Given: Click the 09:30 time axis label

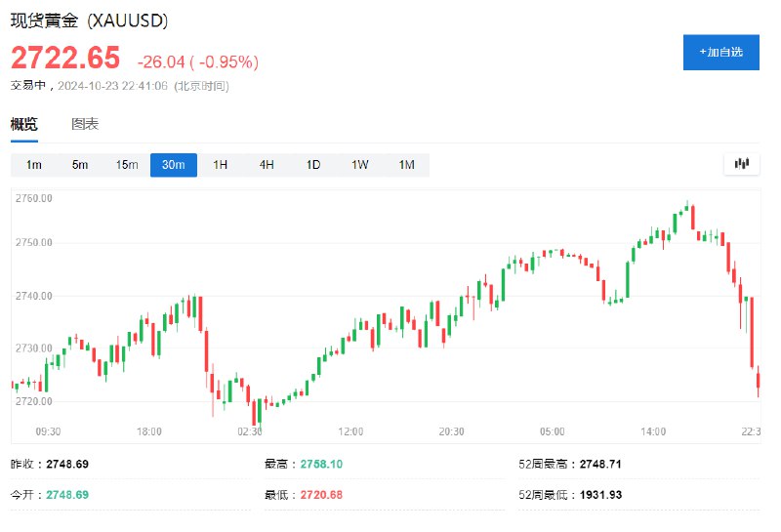Looking at the screenshot, I should [48, 431].
